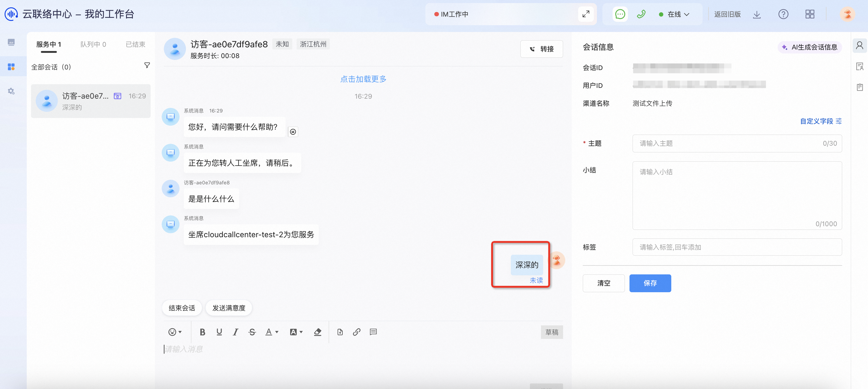Click the quote icon beside greeting message
The width and height of the screenshot is (868, 389).
293,132
